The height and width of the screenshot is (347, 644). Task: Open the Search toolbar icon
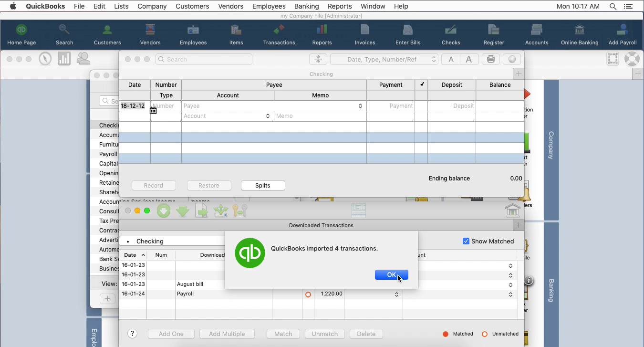point(64,35)
